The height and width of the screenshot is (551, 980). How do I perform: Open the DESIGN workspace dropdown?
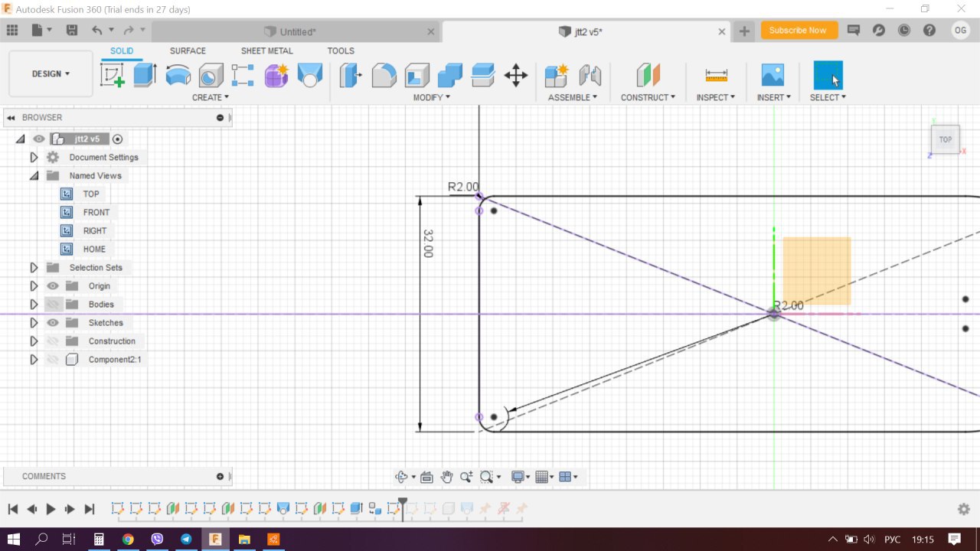51,74
